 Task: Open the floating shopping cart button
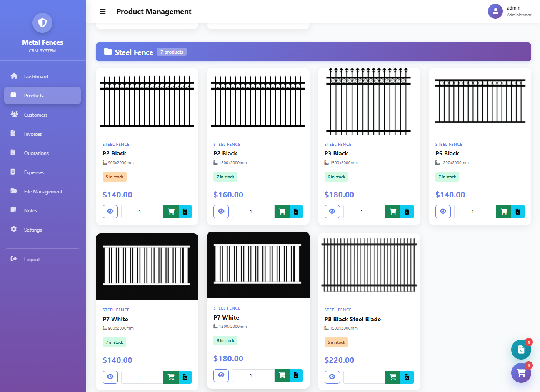pos(521,372)
